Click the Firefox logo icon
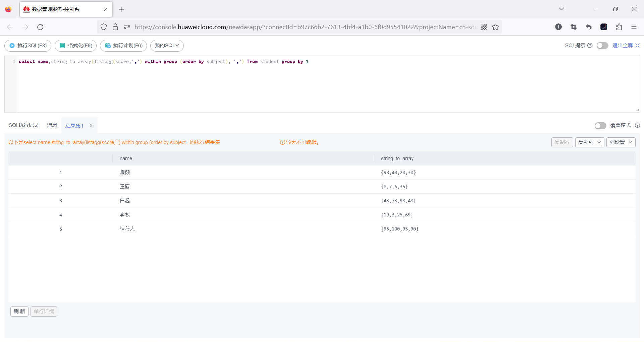Image resolution: width=644 pixels, height=342 pixels. 8,9
